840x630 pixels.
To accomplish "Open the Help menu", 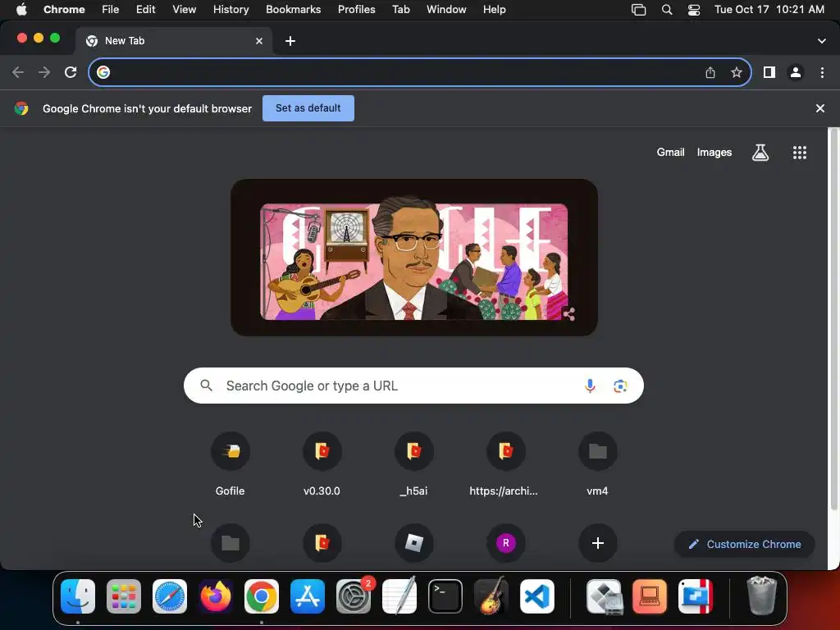I will (494, 10).
